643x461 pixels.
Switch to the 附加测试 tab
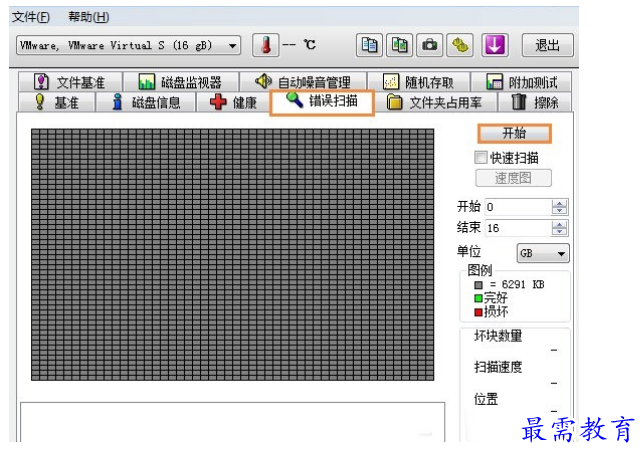(x=521, y=82)
